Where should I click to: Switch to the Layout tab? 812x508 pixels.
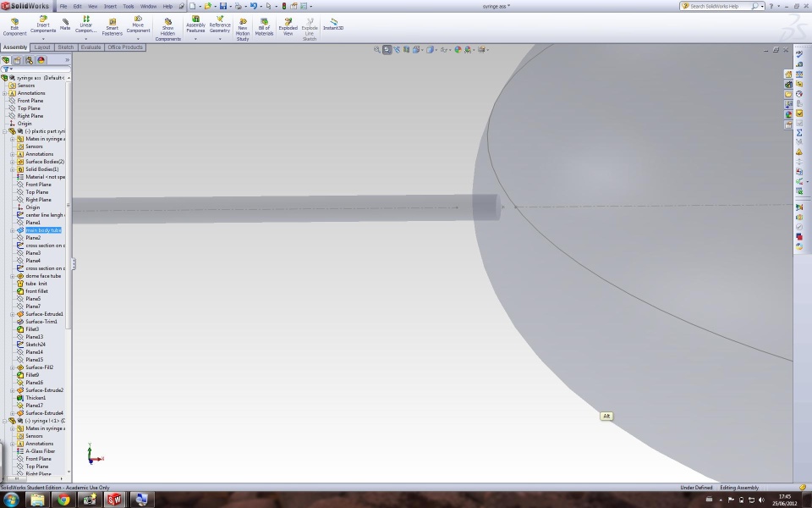[x=42, y=47]
